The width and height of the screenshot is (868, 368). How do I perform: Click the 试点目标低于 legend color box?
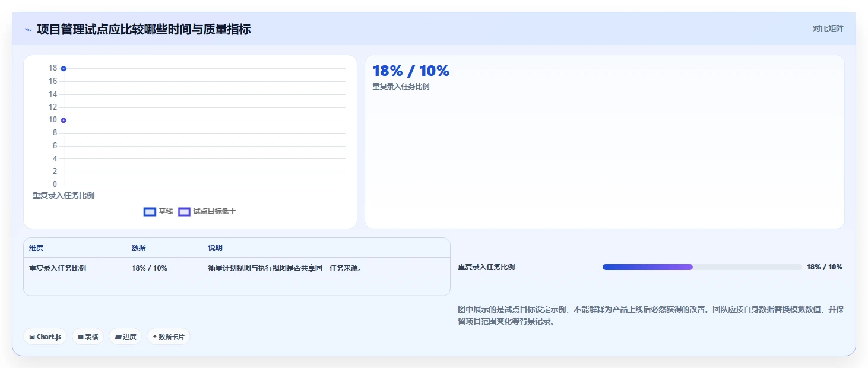tap(185, 212)
